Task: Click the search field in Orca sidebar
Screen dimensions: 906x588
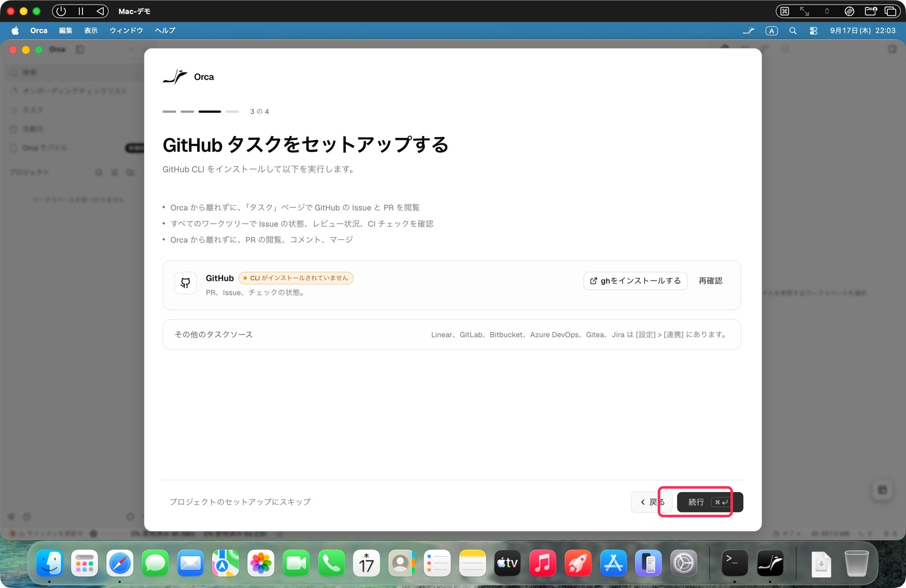Action: click(x=75, y=72)
